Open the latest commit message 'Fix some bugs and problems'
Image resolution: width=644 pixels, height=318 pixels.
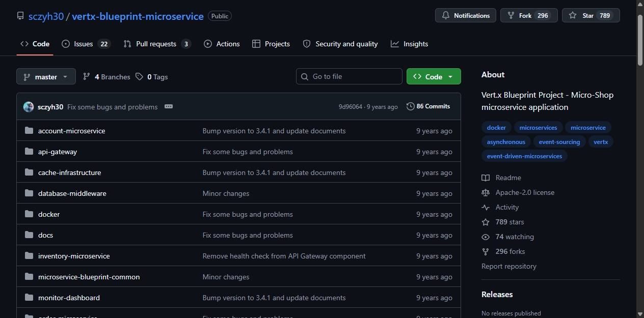[113, 107]
